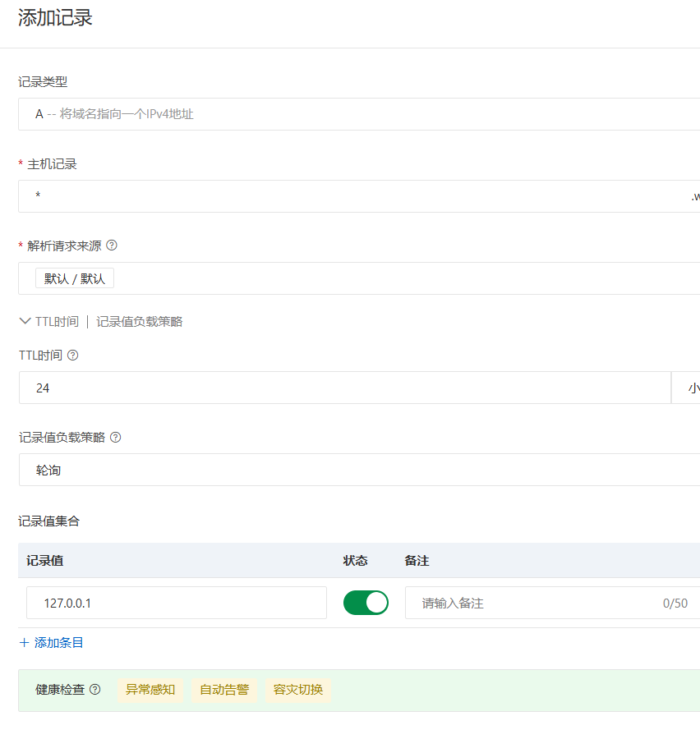This screenshot has height=739, width=700.
Task: Click the TTL value field showing 24
Action: point(345,388)
